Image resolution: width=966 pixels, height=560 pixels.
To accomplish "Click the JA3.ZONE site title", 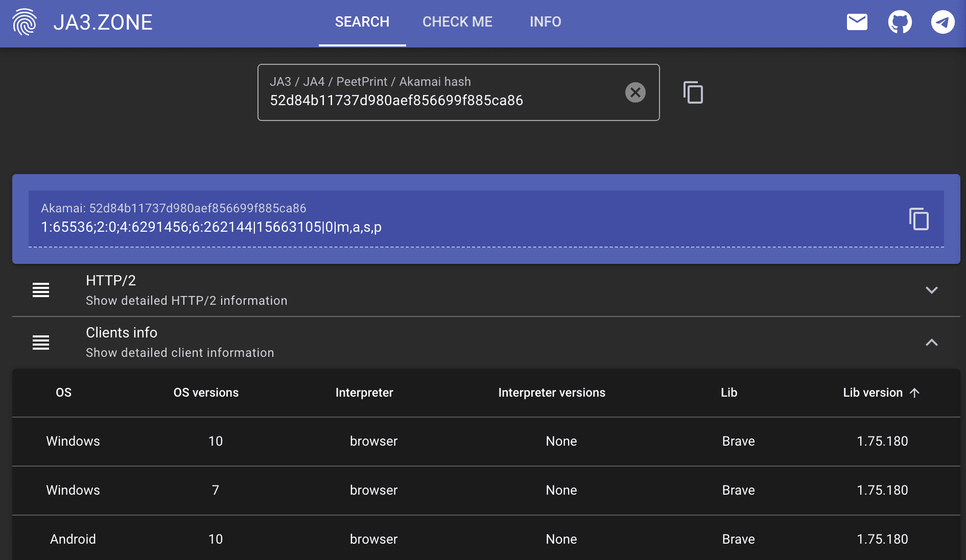I will [x=103, y=22].
